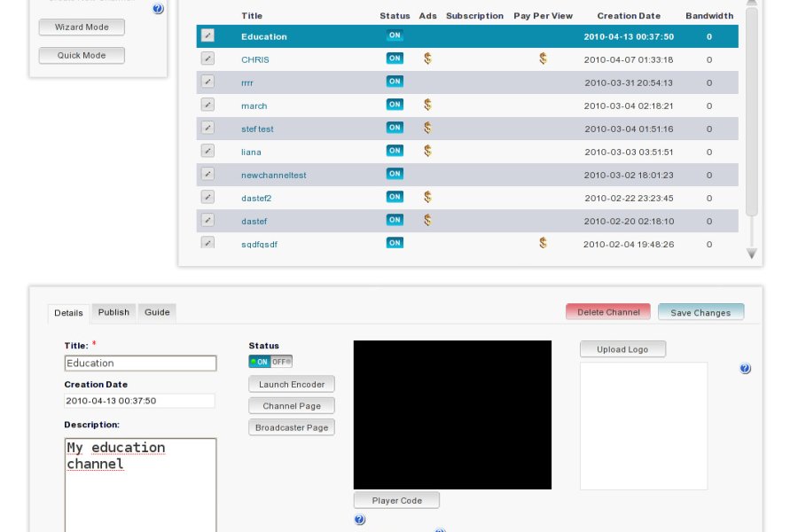Toggle the Status ON/OFF switch in Details
Viewport: 798px width, 532px height.
[270, 362]
